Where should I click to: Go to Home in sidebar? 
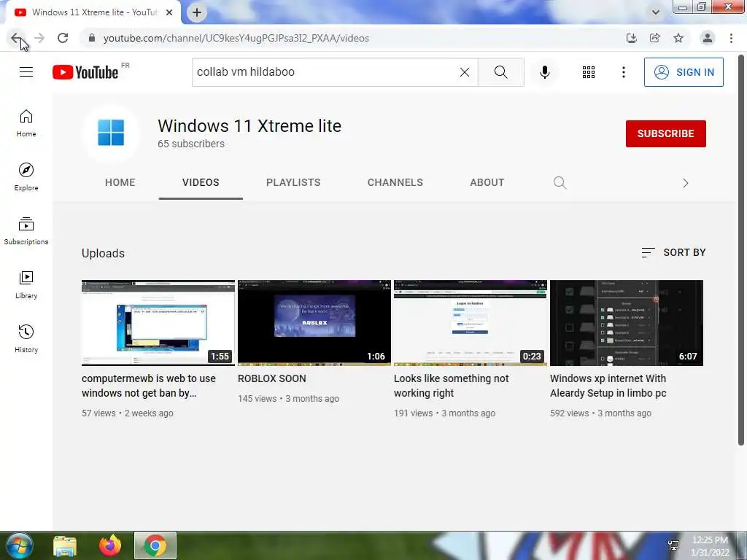click(x=26, y=123)
